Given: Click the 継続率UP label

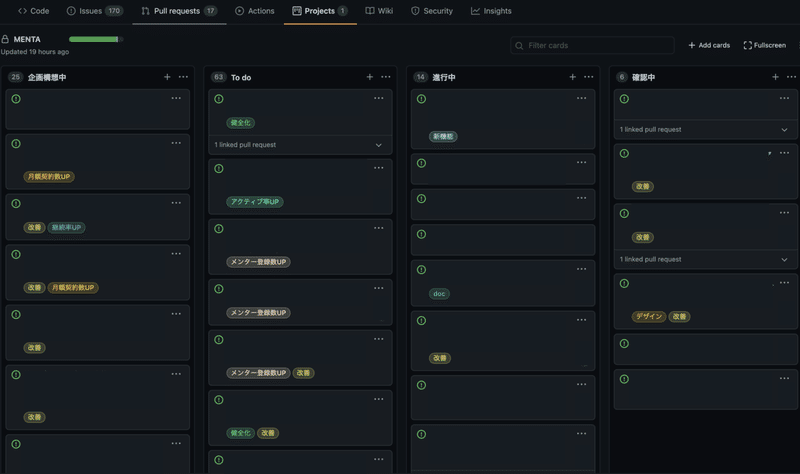Looking at the screenshot, I should [x=66, y=228].
